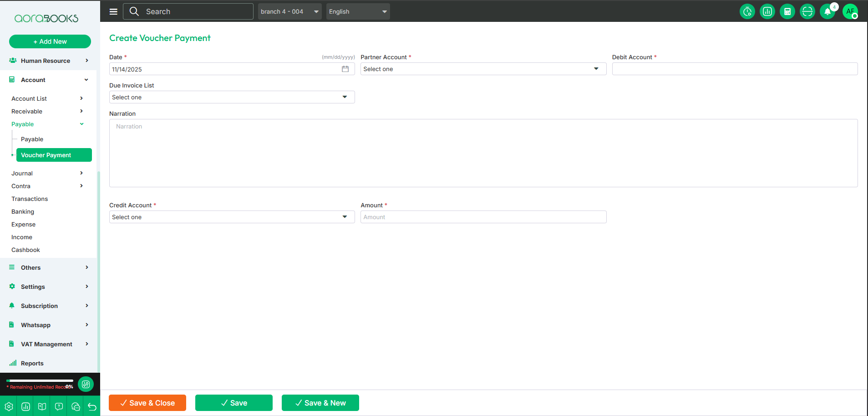Viewport: 868px width, 416px height.
Task: Open the chat bubbles icon in footer
Action: (76, 406)
